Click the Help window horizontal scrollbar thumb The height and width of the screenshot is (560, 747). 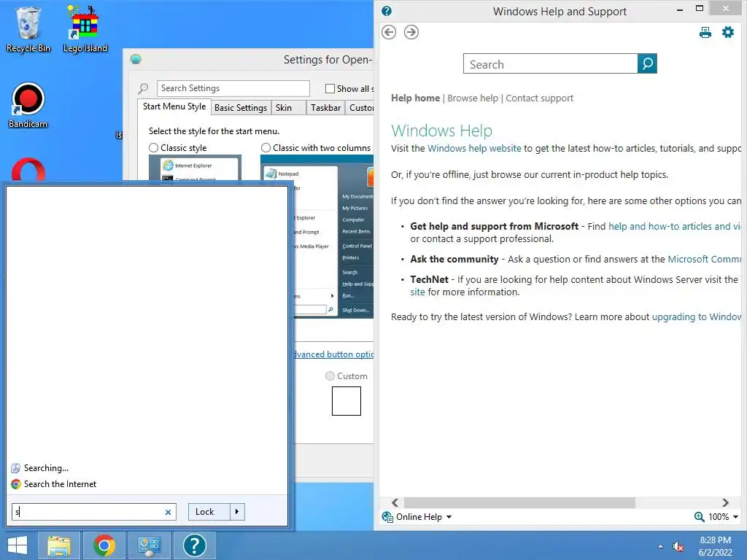[x=519, y=502]
